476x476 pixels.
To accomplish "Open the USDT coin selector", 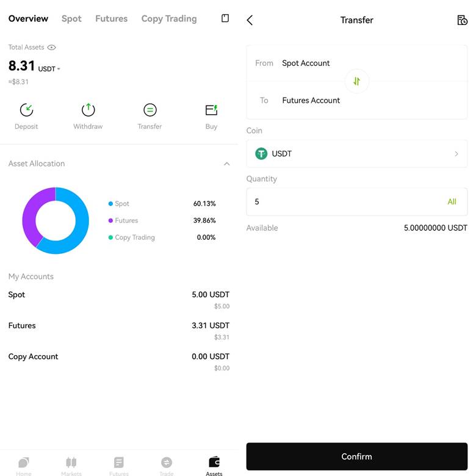I will click(x=356, y=154).
